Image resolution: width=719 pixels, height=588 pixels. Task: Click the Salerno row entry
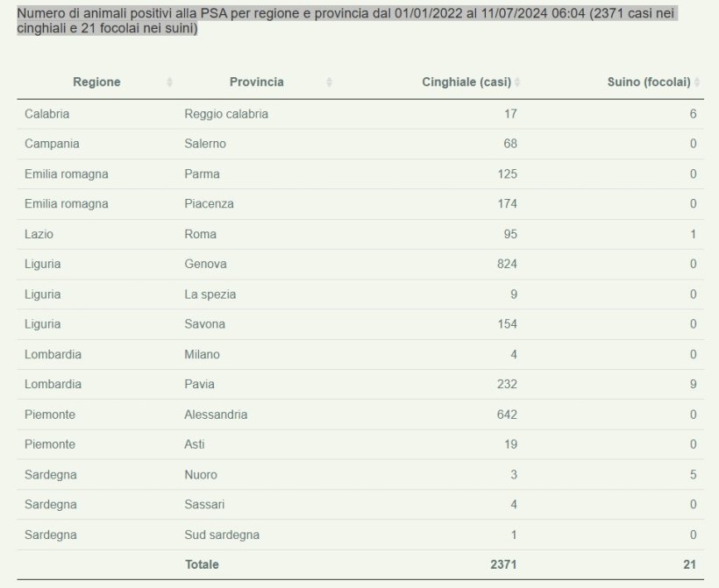click(x=205, y=144)
